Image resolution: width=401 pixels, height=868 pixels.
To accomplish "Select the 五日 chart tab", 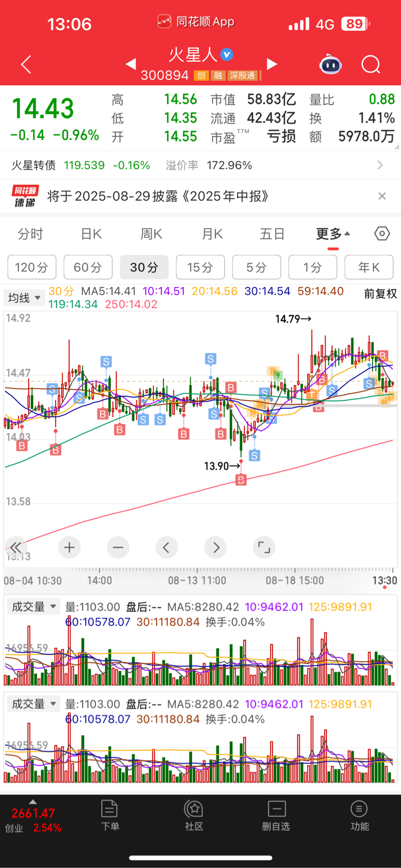I will [273, 234].
